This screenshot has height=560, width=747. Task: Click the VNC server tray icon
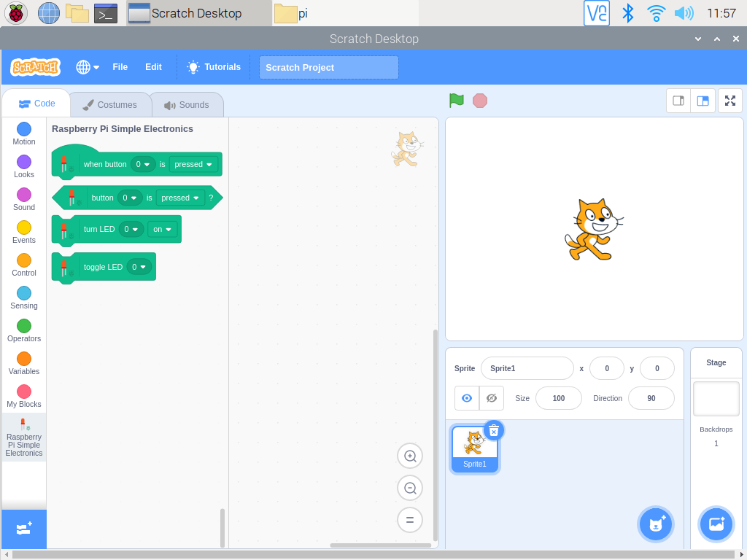(x=597, y=13)
